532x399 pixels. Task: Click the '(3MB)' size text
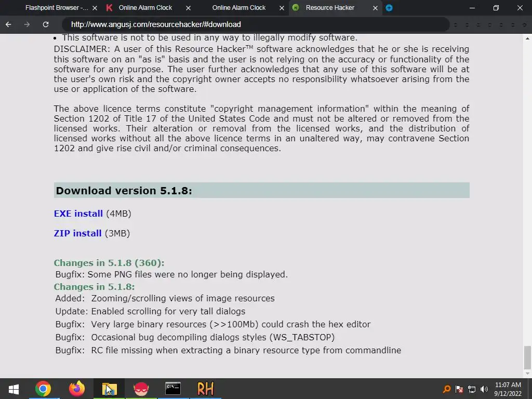117,233
